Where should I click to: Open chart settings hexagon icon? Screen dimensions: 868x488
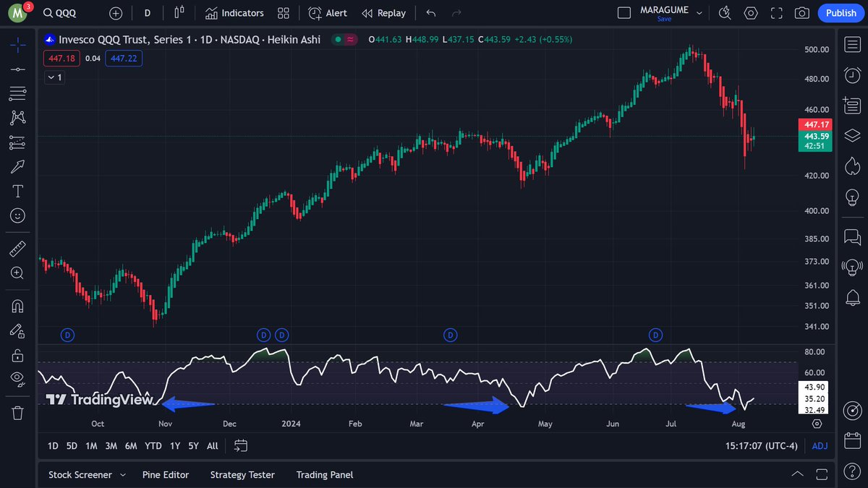click(x=751, y=13)
